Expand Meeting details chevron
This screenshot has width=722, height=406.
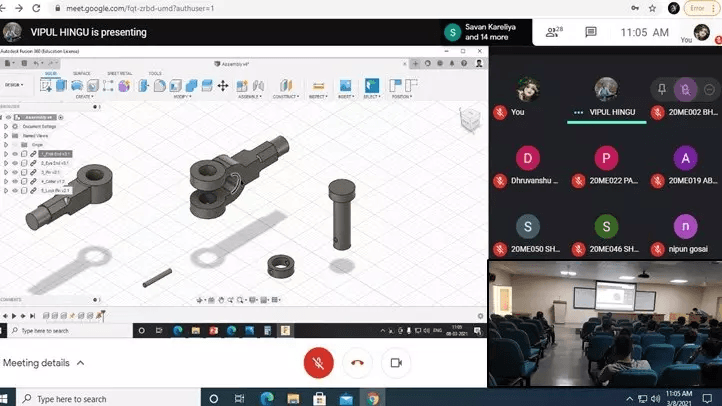click(x=81, y=363)
